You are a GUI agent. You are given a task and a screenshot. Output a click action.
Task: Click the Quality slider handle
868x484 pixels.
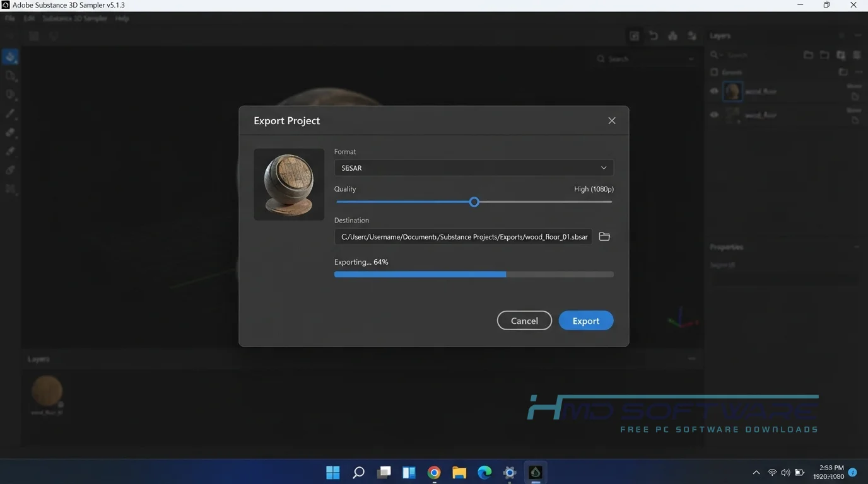point(474,202)
